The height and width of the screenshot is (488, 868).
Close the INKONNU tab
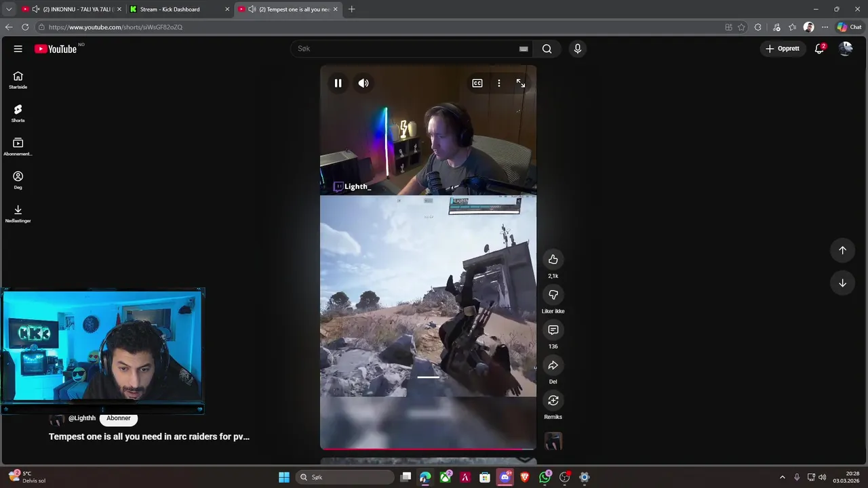(119, 9)
